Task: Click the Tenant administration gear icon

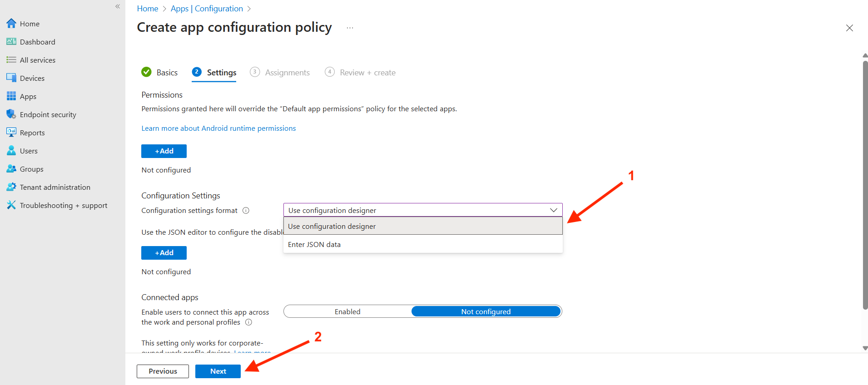Action: [11, 187]
